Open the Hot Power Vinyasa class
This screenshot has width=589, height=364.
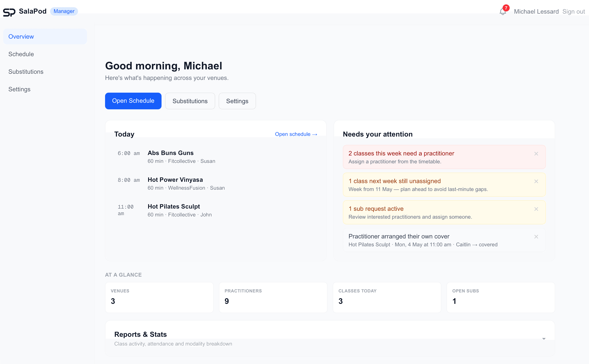[216, 184]
